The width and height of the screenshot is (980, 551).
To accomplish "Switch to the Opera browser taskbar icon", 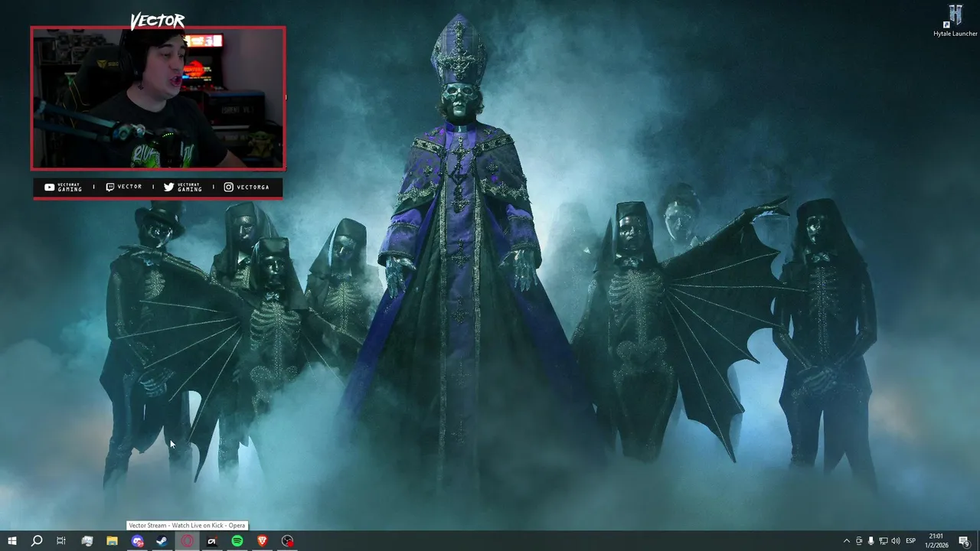I will coord(187,541).
